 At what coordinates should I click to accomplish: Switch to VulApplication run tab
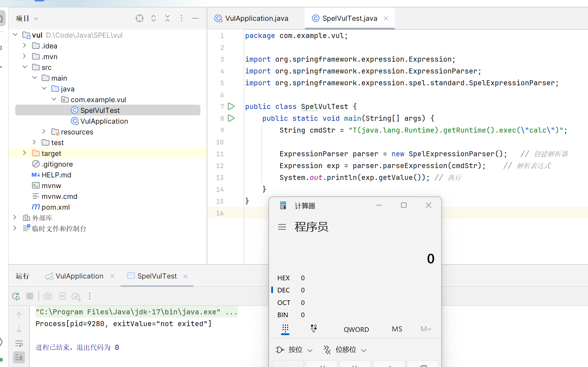pos(79,276)
